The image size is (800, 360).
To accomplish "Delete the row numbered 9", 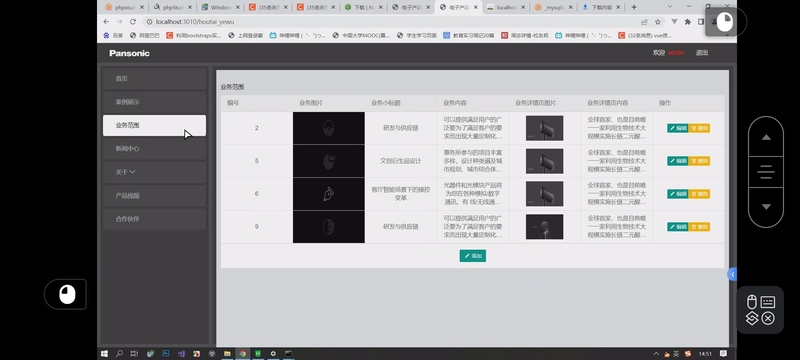I will (x=699, y=227).
